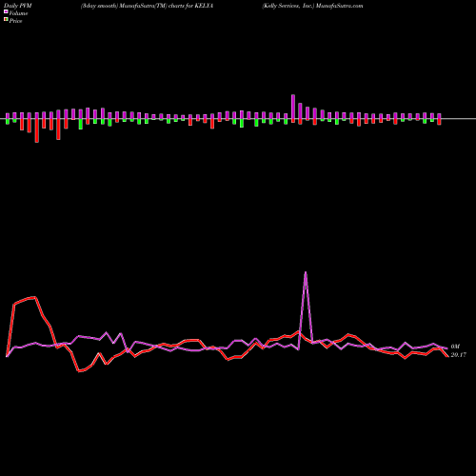Image resolution: width=476 pixels, height=476 pixels.
Task: Click the Volume legend color swatch
Action: coord(6,11)
